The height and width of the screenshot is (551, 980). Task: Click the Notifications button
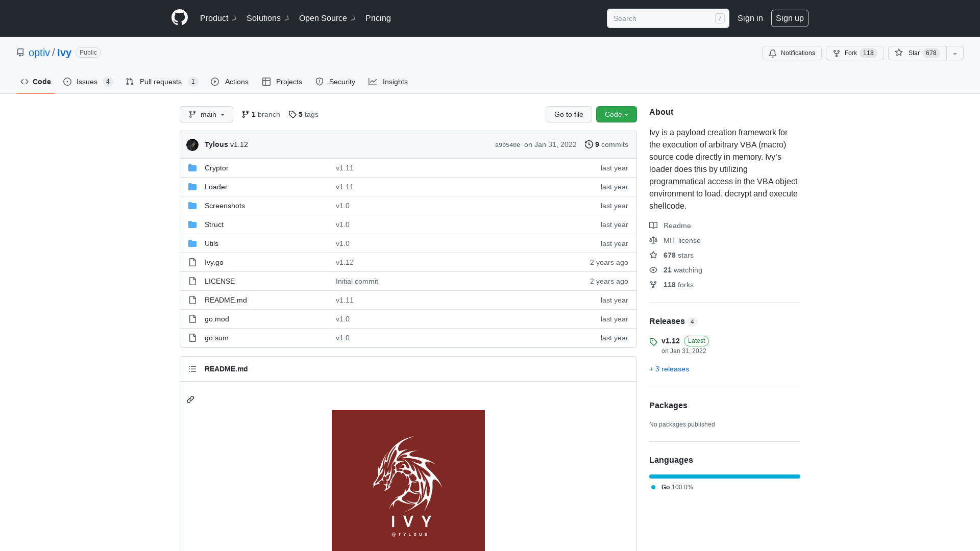pos(792,53)
